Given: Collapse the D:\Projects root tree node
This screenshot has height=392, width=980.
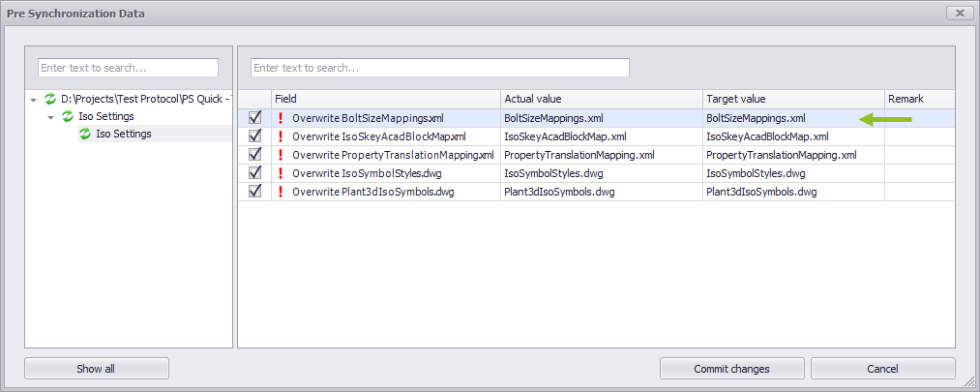Looking at the screenshot, I should click(x=33, y=100).
